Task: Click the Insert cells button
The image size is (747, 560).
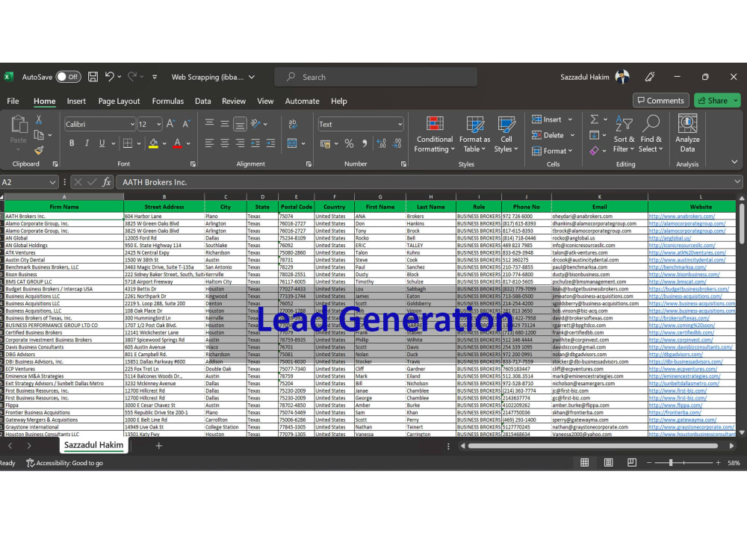Action: pyautogui.click(x=547, y=119)
